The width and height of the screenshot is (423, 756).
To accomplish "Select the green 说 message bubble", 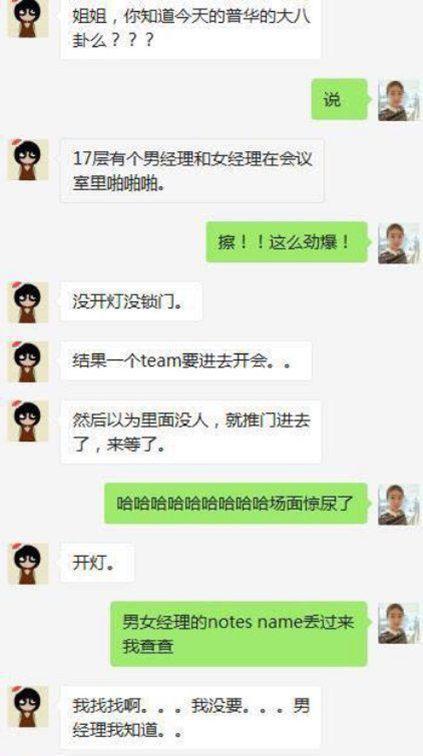I will coord(340,99).
